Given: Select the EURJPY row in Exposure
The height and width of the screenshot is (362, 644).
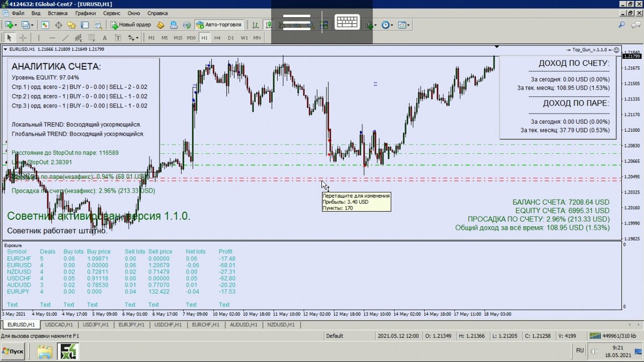Looking at the screenshot, I should (121, 291).
